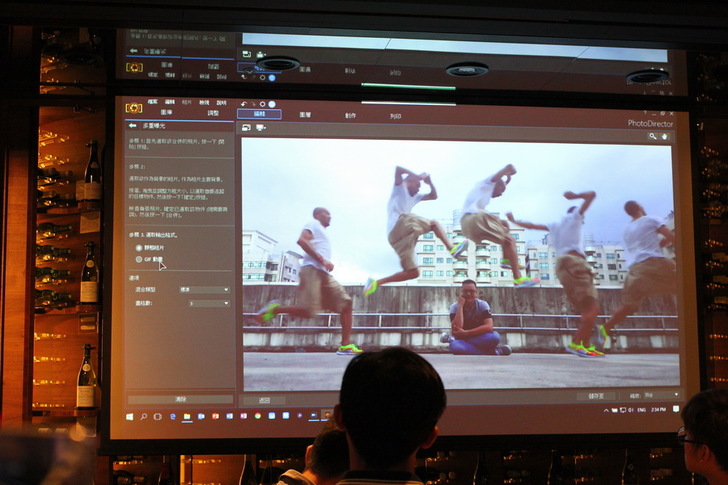Click the 清除 button
Image resolution: width=728 pixels, height=485 pixels.
[x=180, y=399]
